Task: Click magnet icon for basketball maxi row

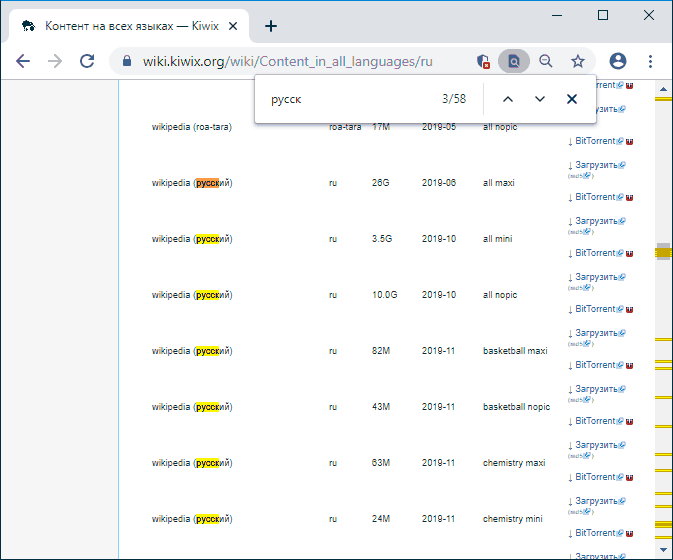Action: pos(629,366)
